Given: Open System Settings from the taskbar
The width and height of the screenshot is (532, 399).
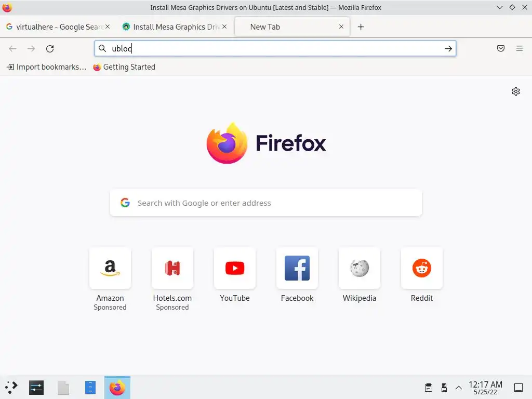Looking at the screenshot, I should click(x=36, y=388).
